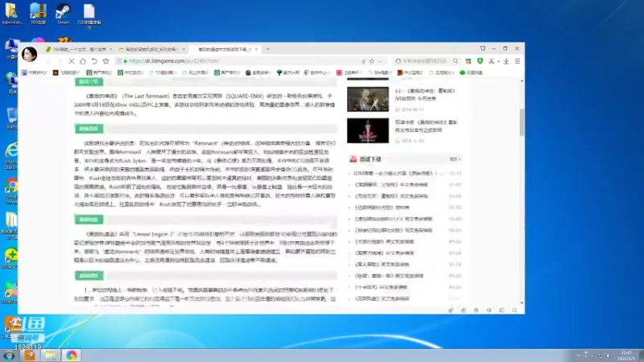Screen dimensions: 644x362
Task: Go to the browser home page icon
Action: [83, 61]
